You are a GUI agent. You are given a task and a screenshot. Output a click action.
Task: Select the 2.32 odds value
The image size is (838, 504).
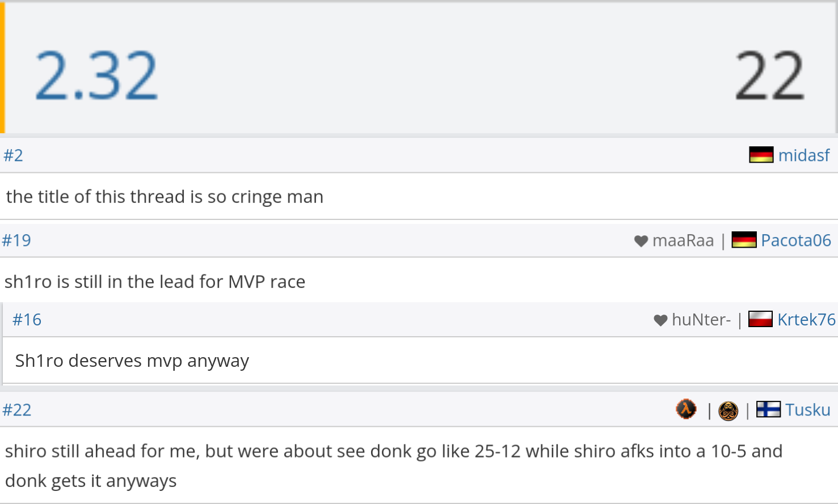point(96,75)
